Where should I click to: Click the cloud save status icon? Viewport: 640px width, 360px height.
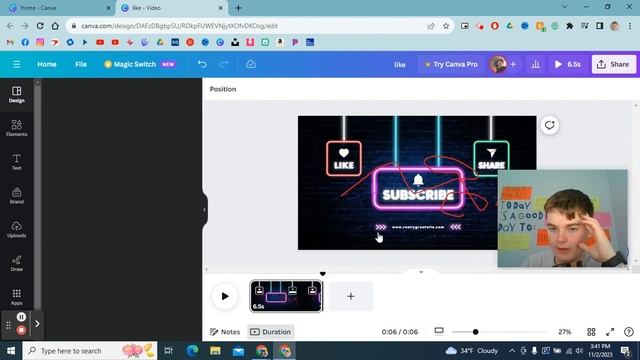[251, 64]
